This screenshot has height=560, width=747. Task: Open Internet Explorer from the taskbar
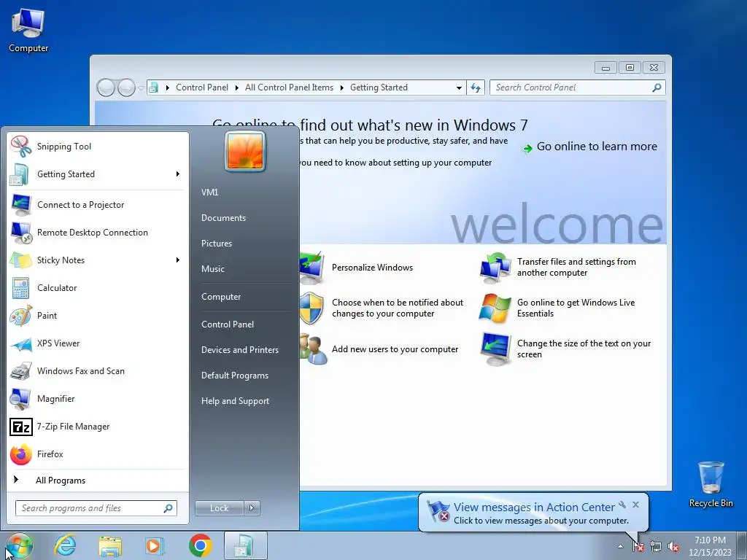click(x=65, y=545)
